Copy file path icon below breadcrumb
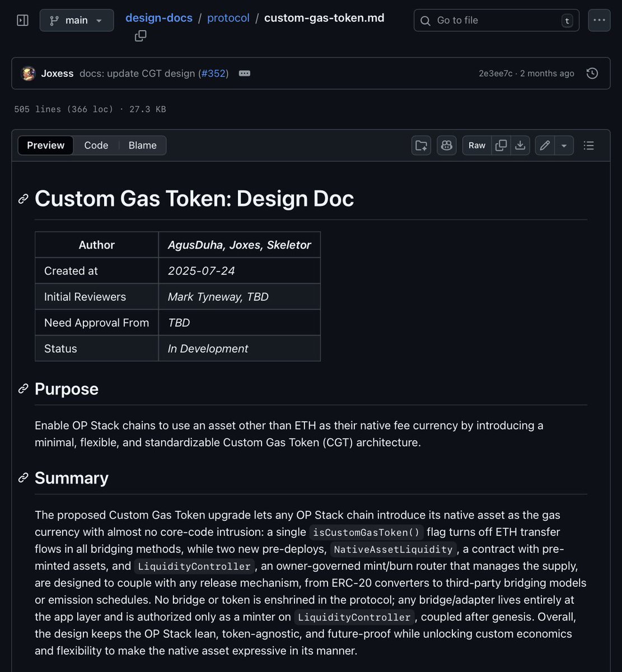Screen dimensions: 622x672 pos(141,36)
